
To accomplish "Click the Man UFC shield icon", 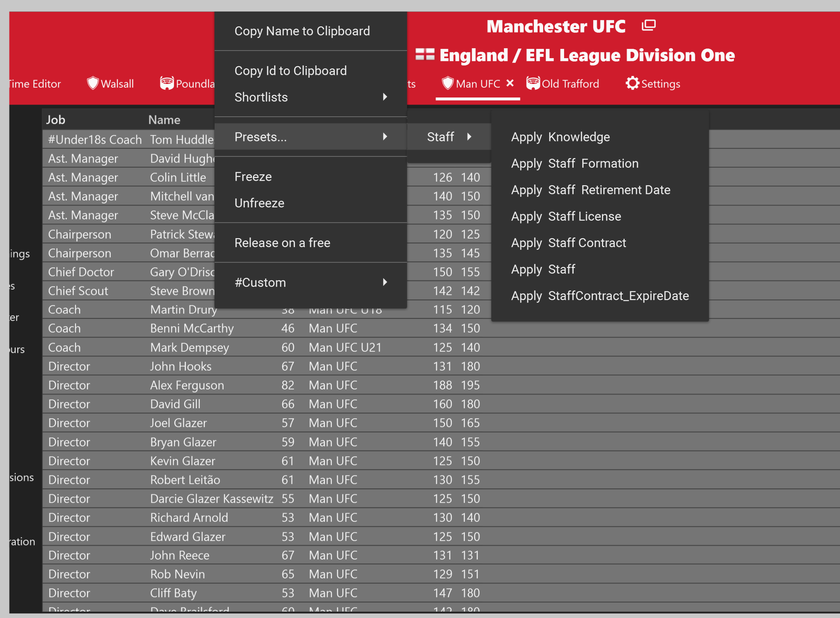I will tap(447, 83).
